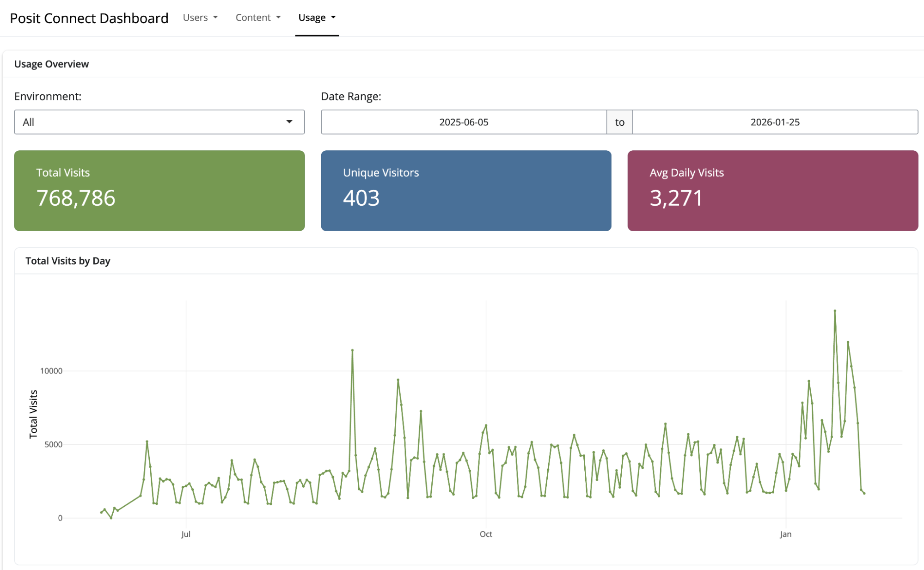Viewport: 924px width, 570px height.
Task: Click the Posit Connect Dashboard title
Action: [x=89, y=18]
